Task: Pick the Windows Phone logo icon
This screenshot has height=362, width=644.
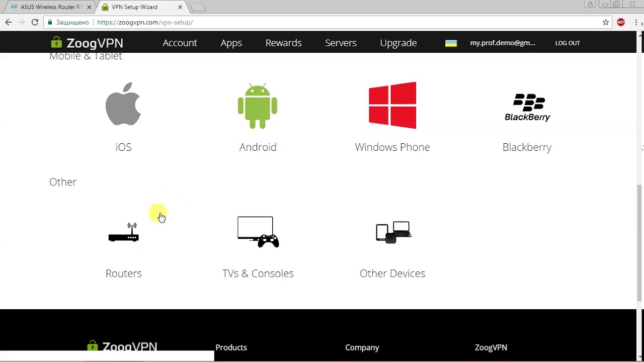Action: (392, 105)
